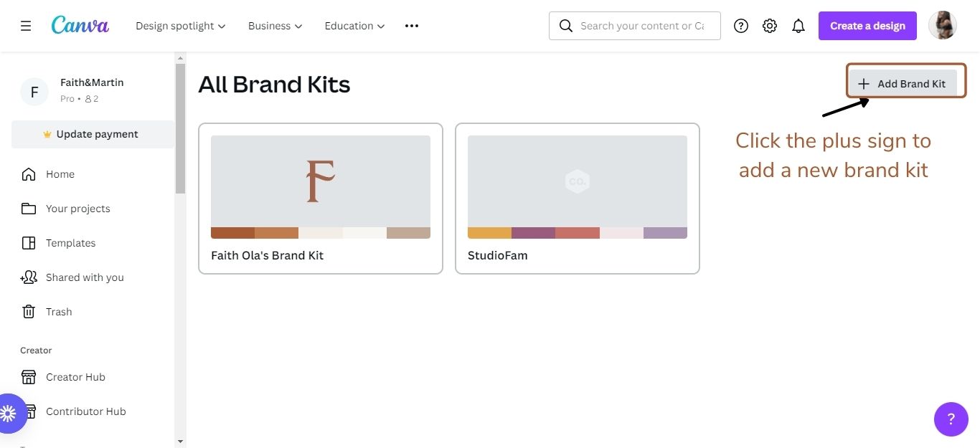Open the StudioFam brand kit title
The height and width of the screenshot is (448, 980).
(x=497, y=255)
